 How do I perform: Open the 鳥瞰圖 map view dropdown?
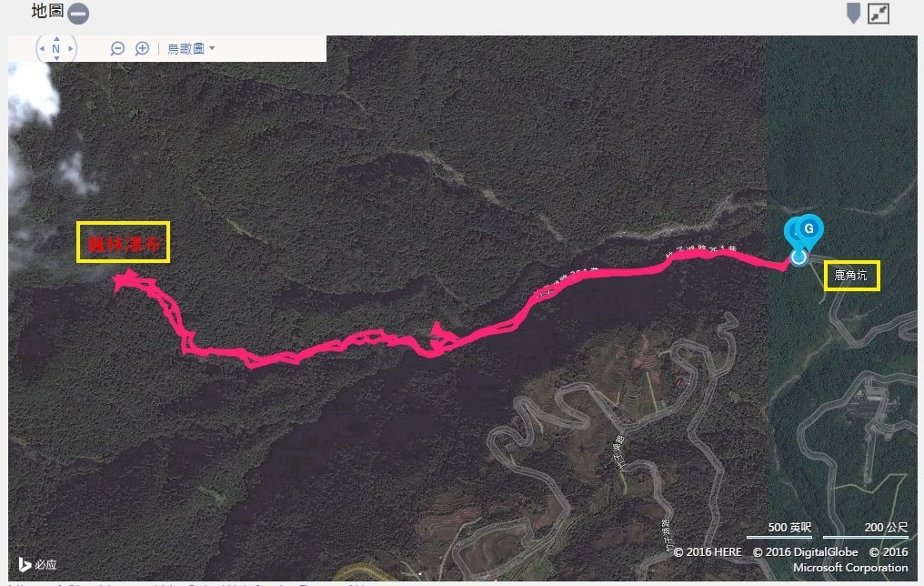[x=191, y=49]
